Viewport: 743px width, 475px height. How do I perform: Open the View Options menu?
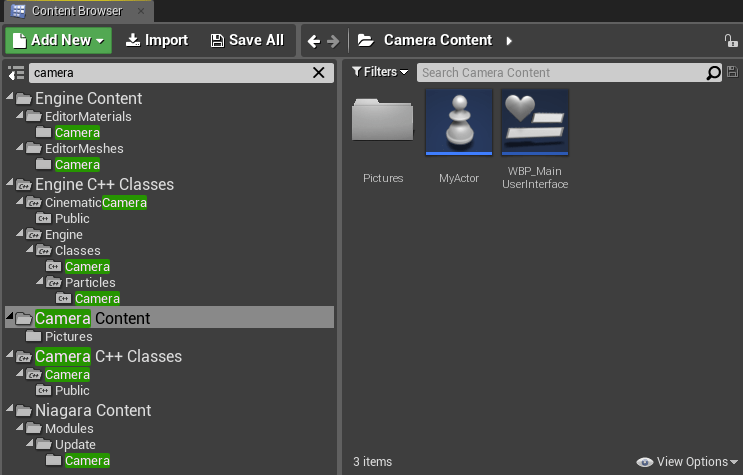(x=687, y=462)
